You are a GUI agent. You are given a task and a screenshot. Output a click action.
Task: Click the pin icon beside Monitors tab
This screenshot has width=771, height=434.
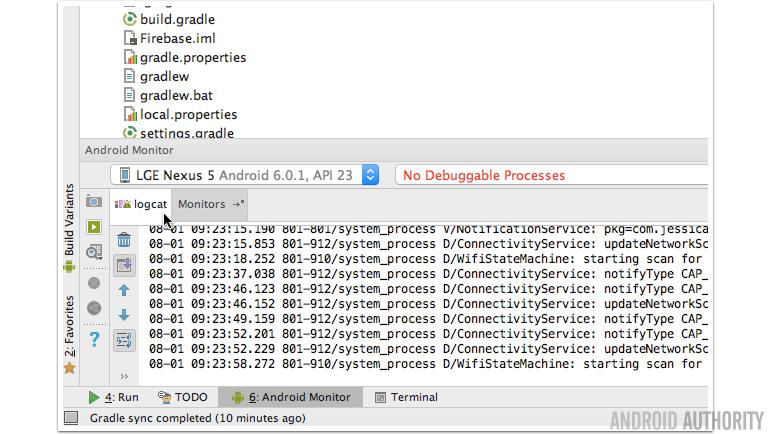[238, 204]
